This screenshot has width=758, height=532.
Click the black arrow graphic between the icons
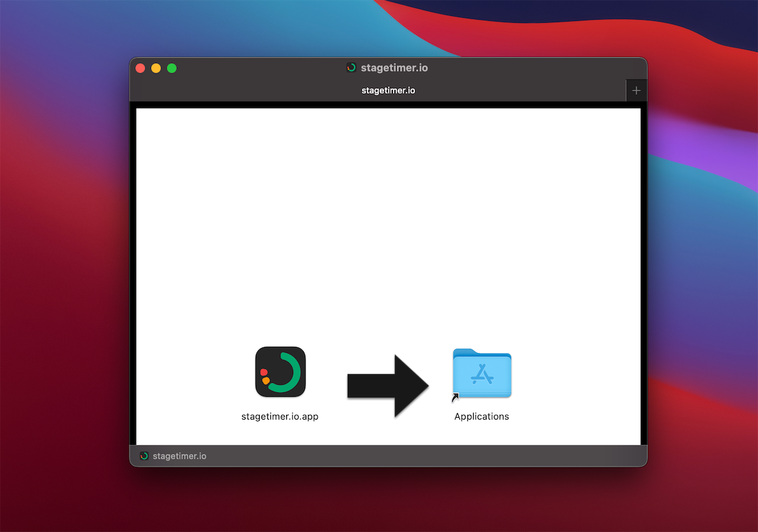coord(387,385)
